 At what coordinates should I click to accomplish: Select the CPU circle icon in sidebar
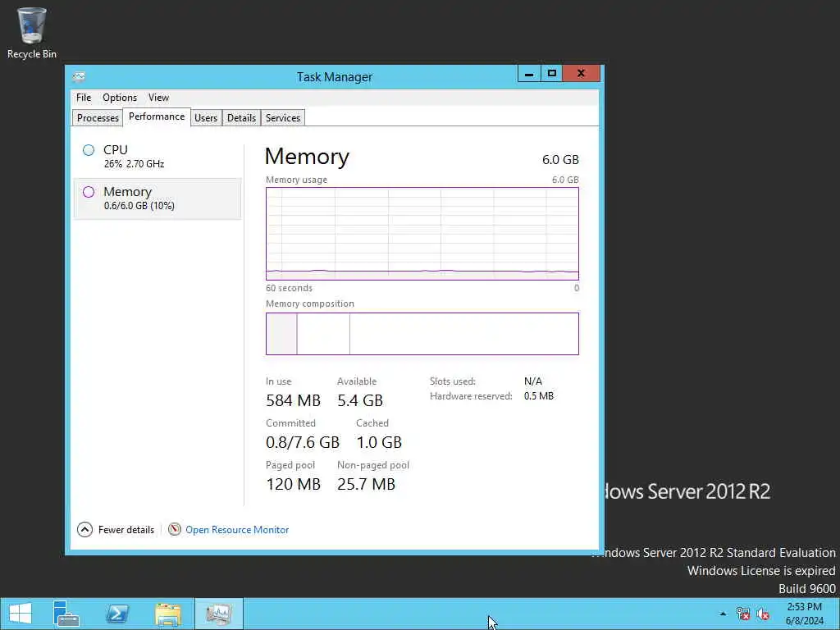pos(89,150)
